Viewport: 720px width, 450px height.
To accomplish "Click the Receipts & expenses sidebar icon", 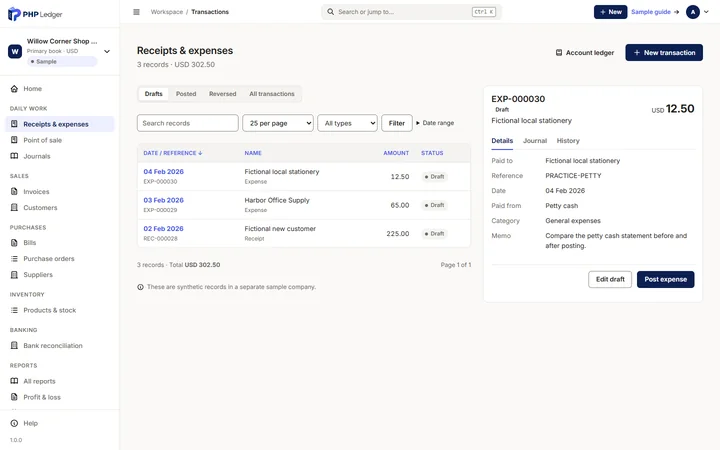I will 14,124.
